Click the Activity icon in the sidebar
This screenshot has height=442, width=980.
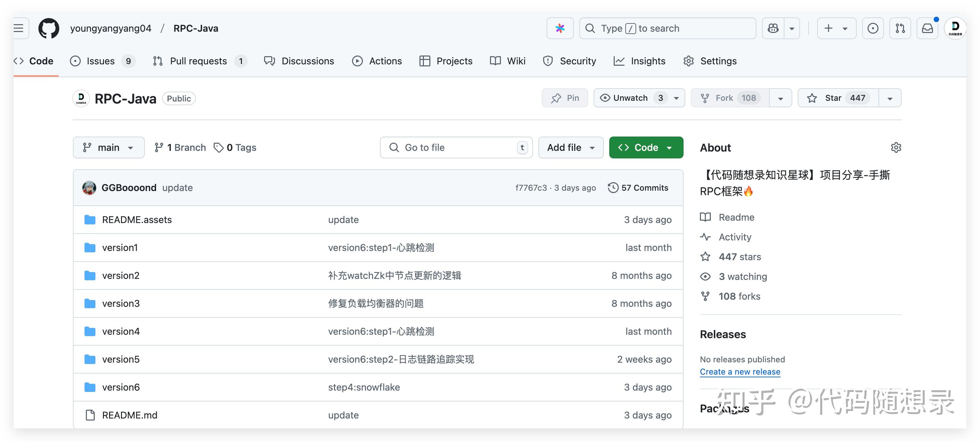coord(706,237)
